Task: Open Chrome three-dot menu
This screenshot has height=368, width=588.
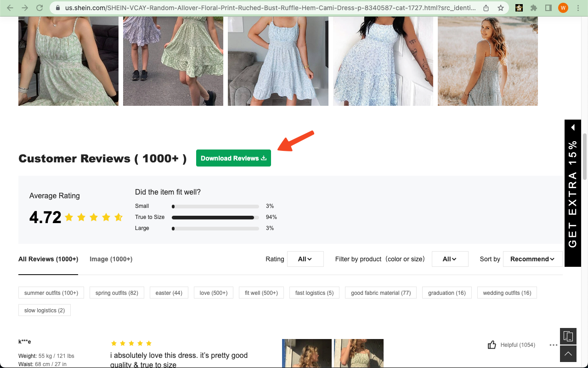Action: point(578,8)
